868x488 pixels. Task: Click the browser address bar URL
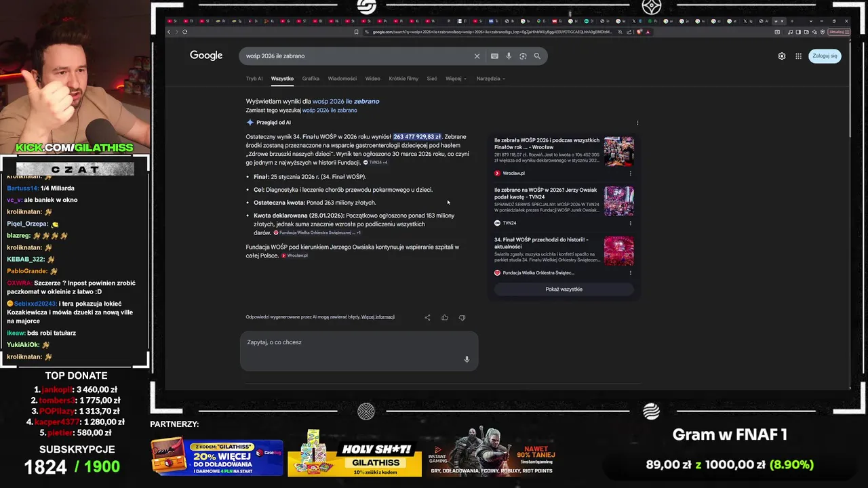click(492, 32)
